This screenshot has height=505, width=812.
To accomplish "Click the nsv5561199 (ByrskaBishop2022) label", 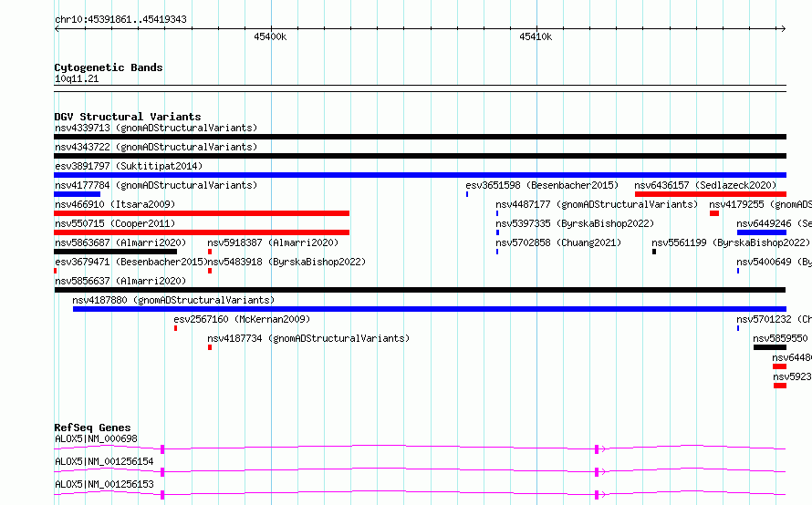I will (x=731, y=242).
